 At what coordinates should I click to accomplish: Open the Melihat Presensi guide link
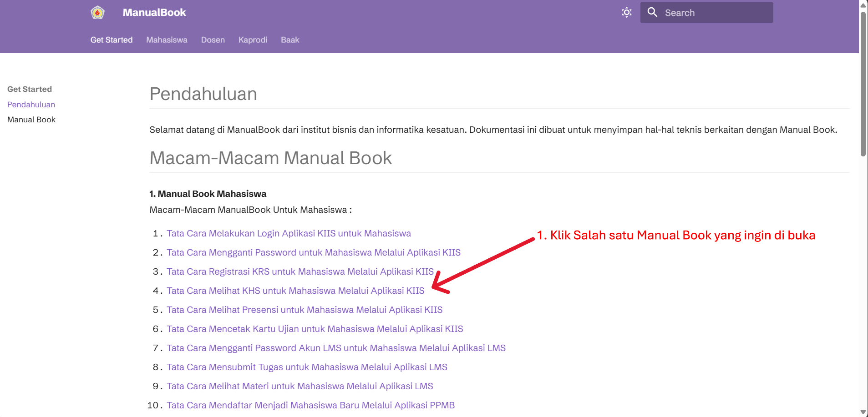(305, 310)
